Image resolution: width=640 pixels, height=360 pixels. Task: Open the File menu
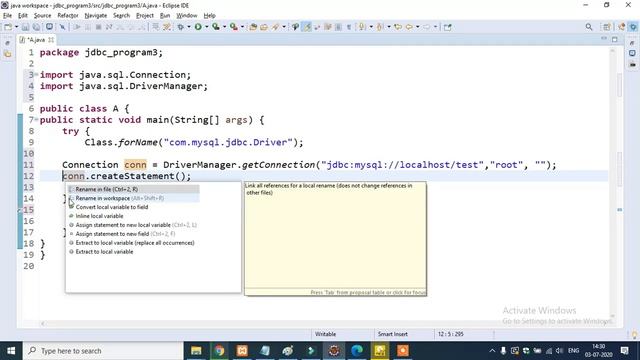tap(7, 16)
